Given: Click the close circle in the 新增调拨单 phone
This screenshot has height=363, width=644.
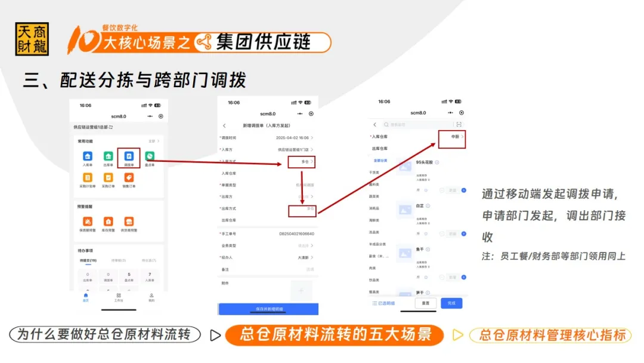Looking at the screenshot, I should point(311,114).
